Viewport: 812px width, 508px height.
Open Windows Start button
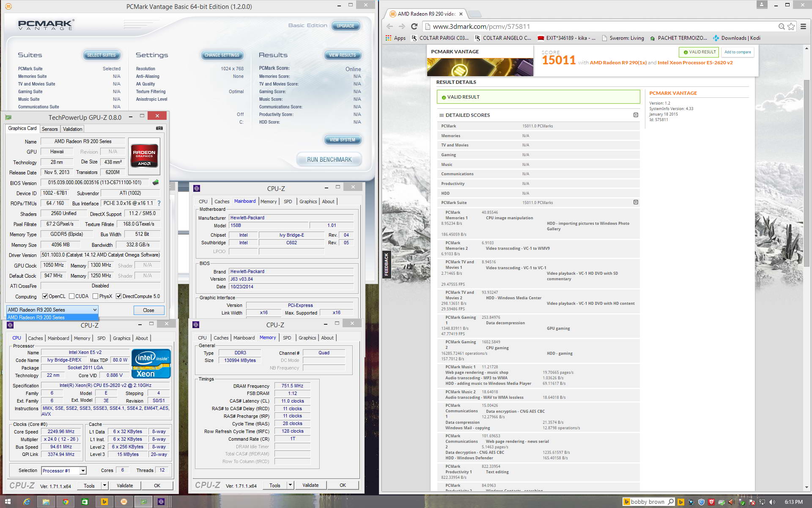click(x=7, y=502)
